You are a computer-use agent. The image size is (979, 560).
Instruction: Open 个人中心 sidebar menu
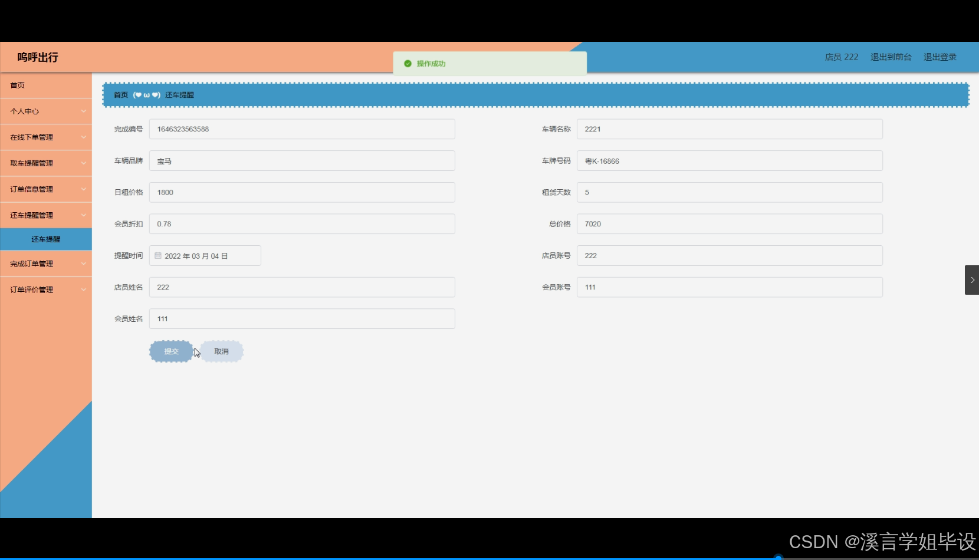tap(46, 111)
